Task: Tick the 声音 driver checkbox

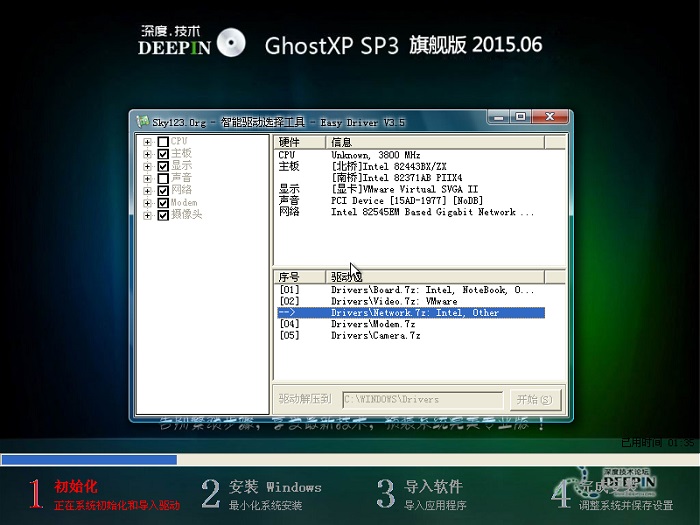Action: point(163,179)
